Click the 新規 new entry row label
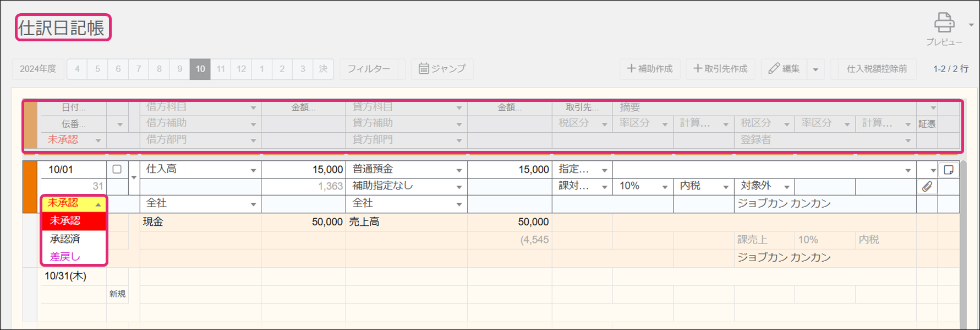980x330 pixels. pos(117,294)
